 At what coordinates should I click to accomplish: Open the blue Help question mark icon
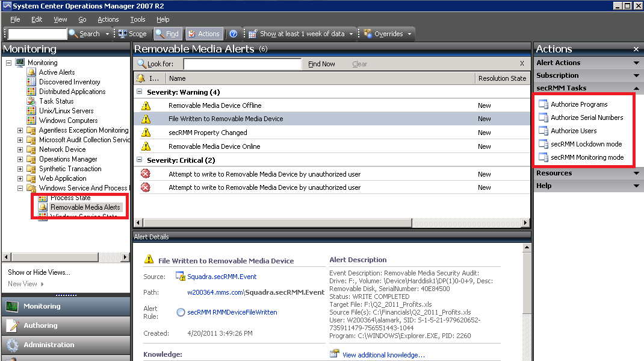coord(234,34)
